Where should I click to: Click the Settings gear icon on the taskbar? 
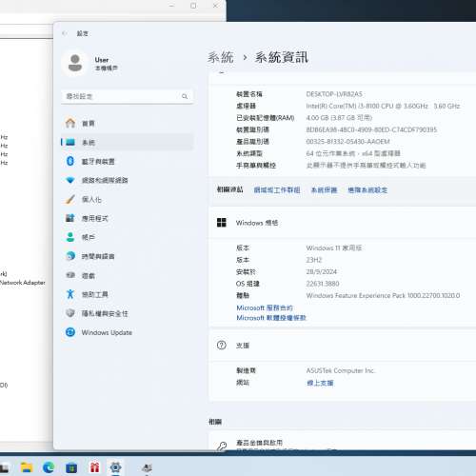[x=115, y=467]
